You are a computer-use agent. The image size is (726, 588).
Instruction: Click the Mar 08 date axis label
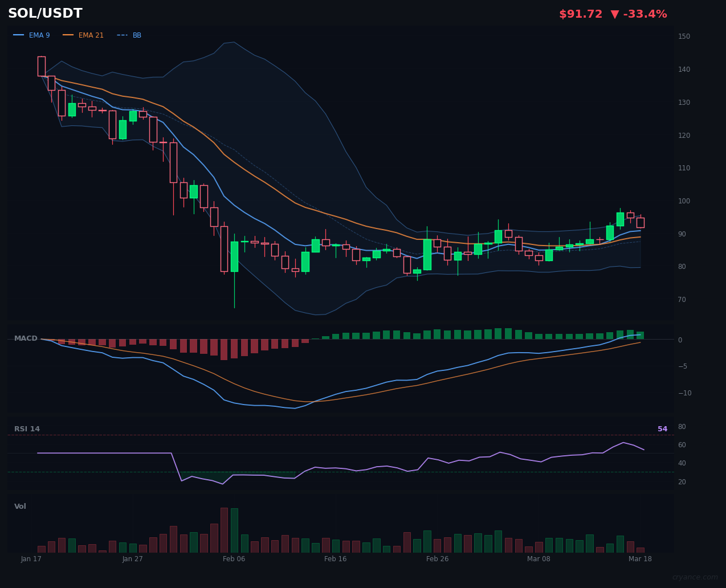coord(539,559)
